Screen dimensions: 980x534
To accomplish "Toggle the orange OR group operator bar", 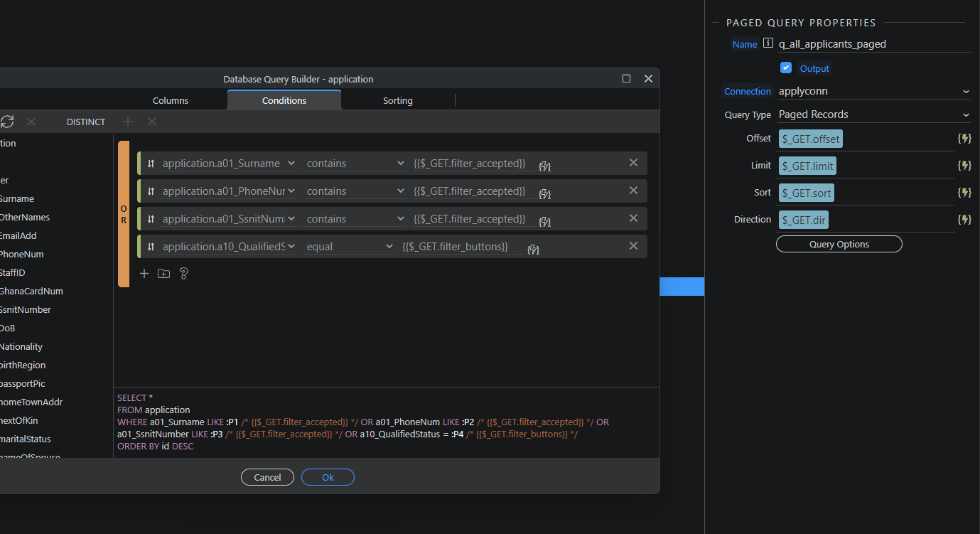I will click(124, 214).
